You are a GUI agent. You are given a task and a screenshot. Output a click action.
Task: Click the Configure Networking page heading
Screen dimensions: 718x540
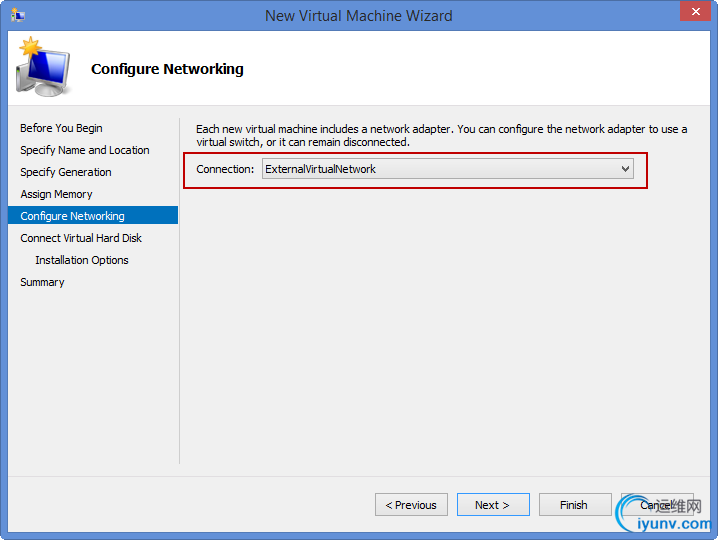(x=167, y=69)
